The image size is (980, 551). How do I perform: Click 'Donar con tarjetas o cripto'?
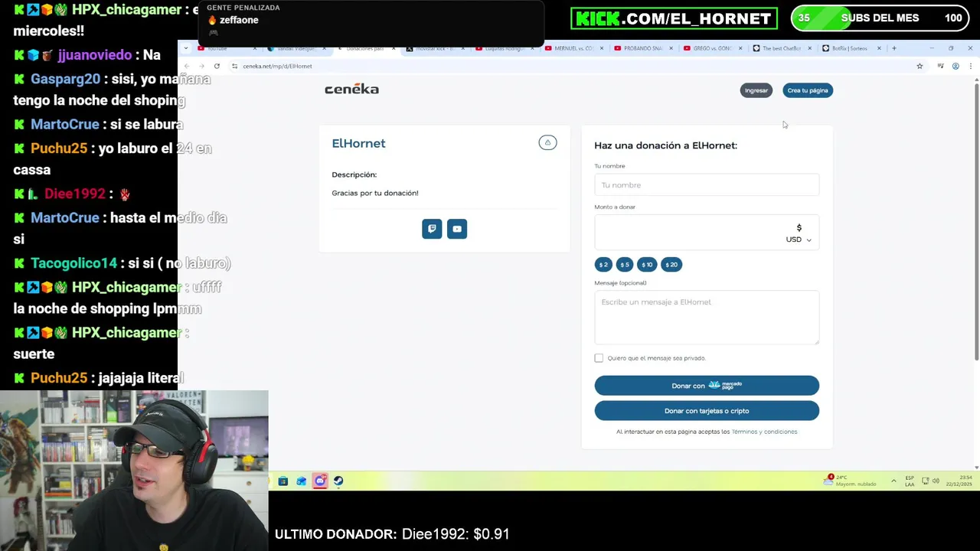[x=707, y=411]
